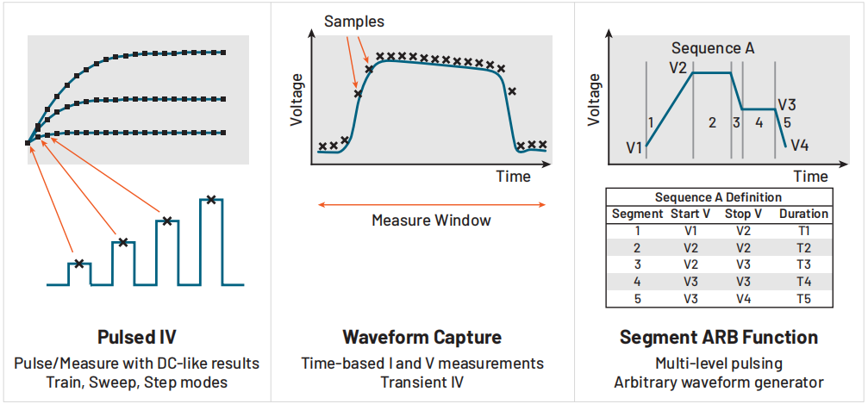Click the X marker on shortest pulse
Image resolution: width=868 pixels, height=404 pixels.
(x=79, y=264)
